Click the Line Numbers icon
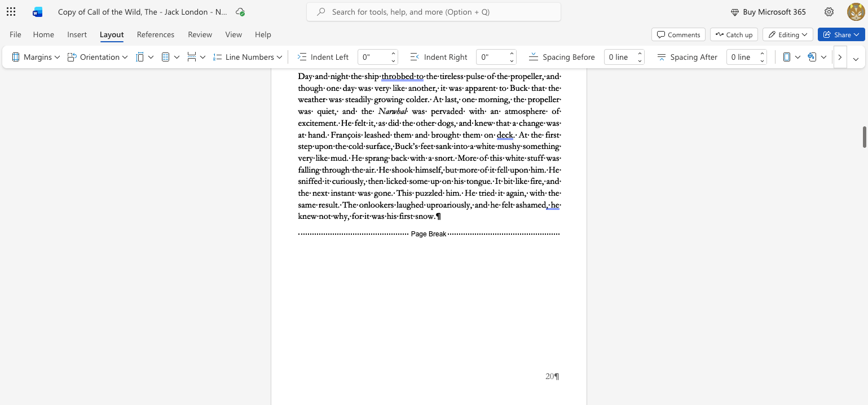Viewport: 868px width, 405px height. click(217, 57)
